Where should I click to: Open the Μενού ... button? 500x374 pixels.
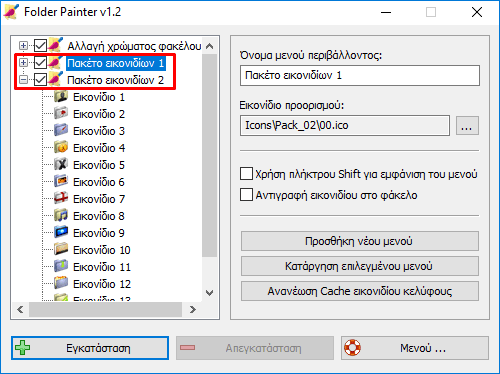click(x=415, y=348)
